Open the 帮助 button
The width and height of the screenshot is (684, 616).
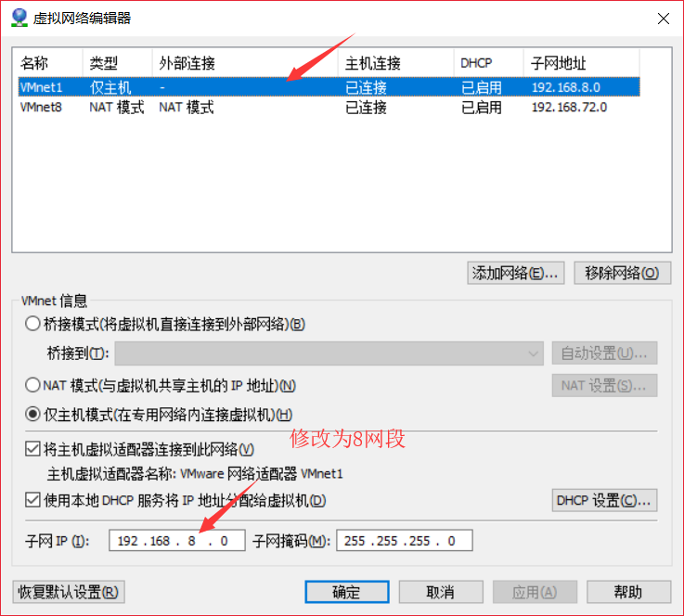point(628,592)
